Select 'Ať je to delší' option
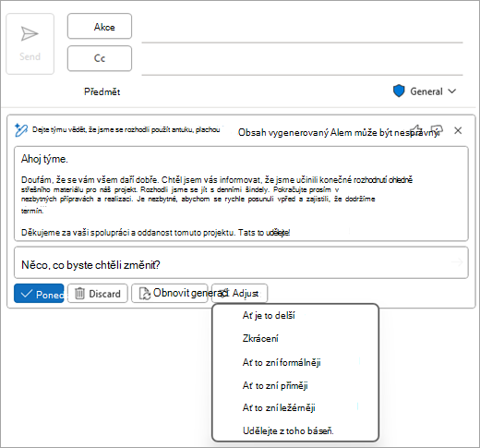This screenshot has width=480, height=448. point(269,315)
